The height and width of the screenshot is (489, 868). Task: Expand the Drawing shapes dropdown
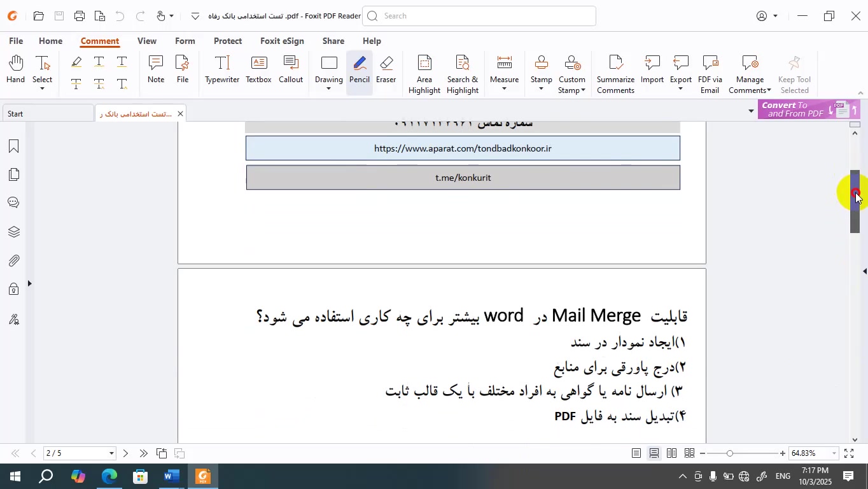click(329, 89)
